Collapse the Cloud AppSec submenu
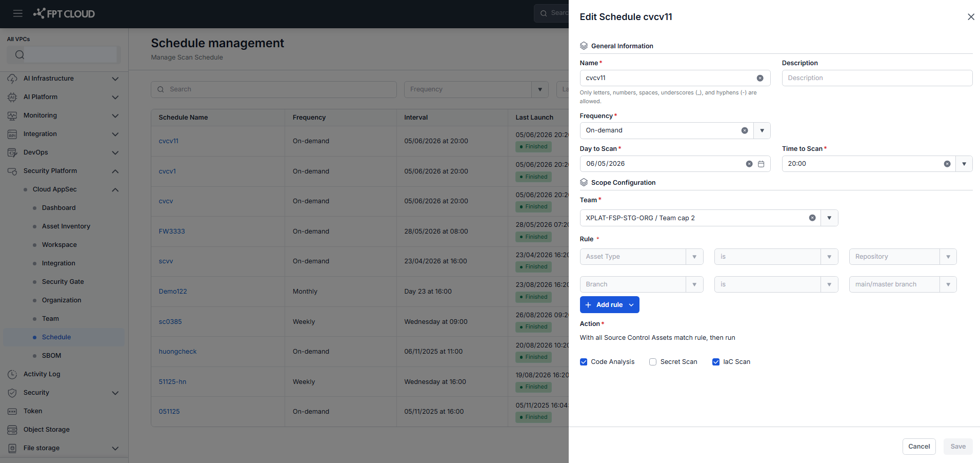 click(115, 190)
